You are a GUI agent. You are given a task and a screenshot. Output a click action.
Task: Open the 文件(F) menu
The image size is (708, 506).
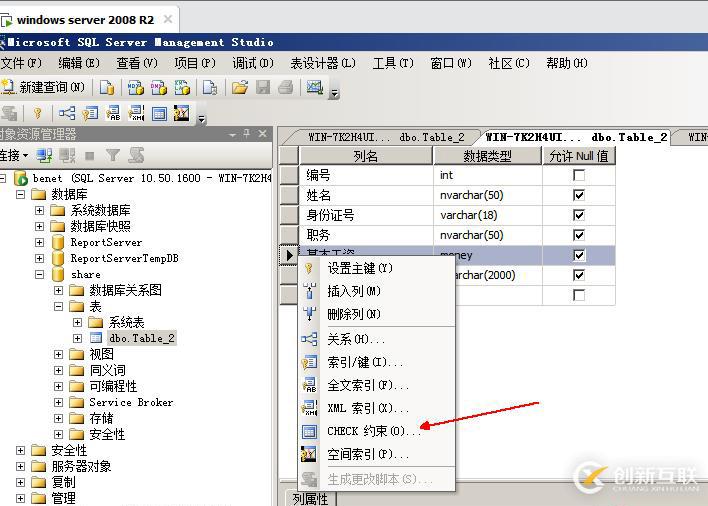tap(21, 63)
